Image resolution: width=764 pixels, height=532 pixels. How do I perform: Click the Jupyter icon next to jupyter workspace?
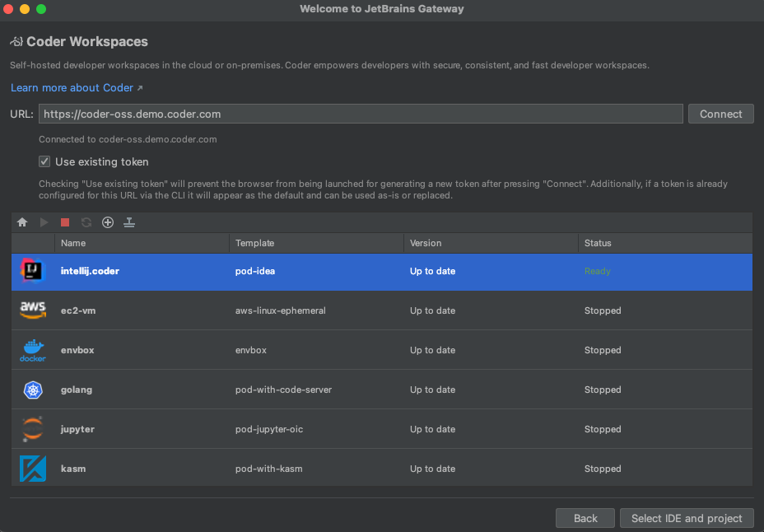(32, 429)
